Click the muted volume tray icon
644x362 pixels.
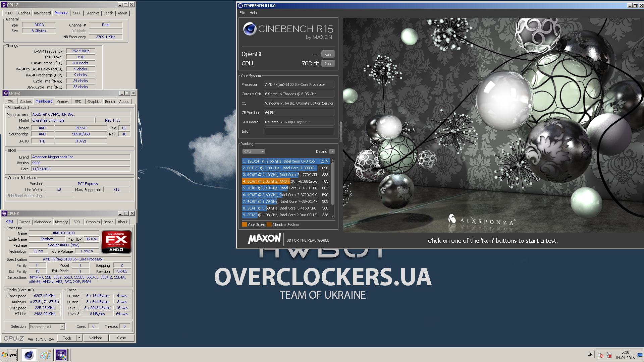(601, 355)
